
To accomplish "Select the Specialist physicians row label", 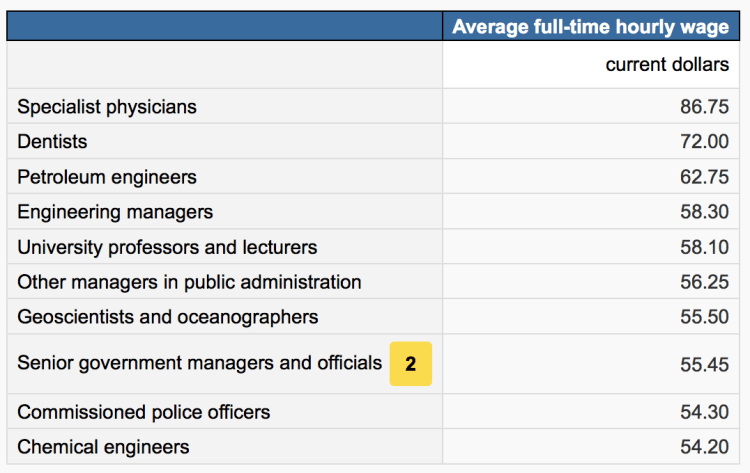I will pyautogui.click(x=107, y=107).
